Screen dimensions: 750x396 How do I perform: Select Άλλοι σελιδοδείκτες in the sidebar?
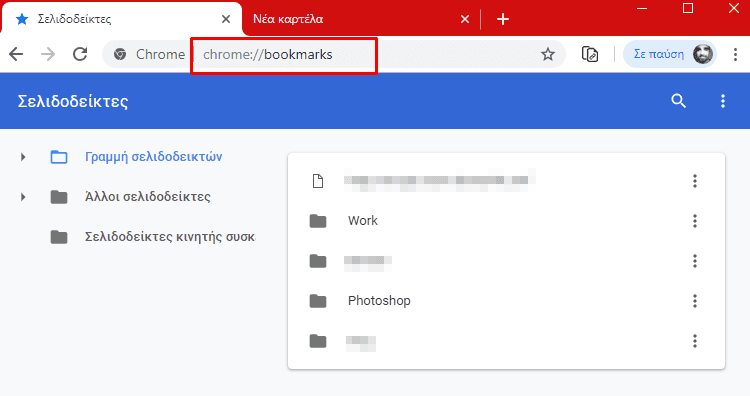pos(147,197)
